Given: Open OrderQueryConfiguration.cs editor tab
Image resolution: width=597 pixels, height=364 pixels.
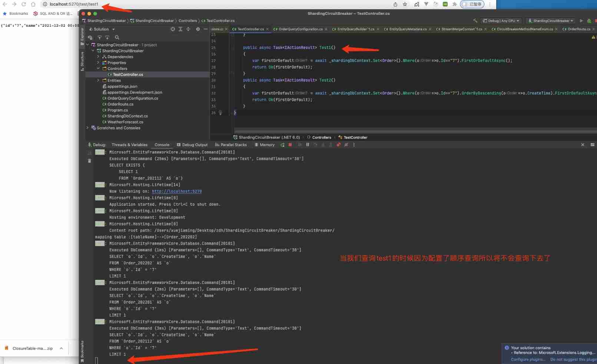Looking at the screenshot, I should 300,29.
